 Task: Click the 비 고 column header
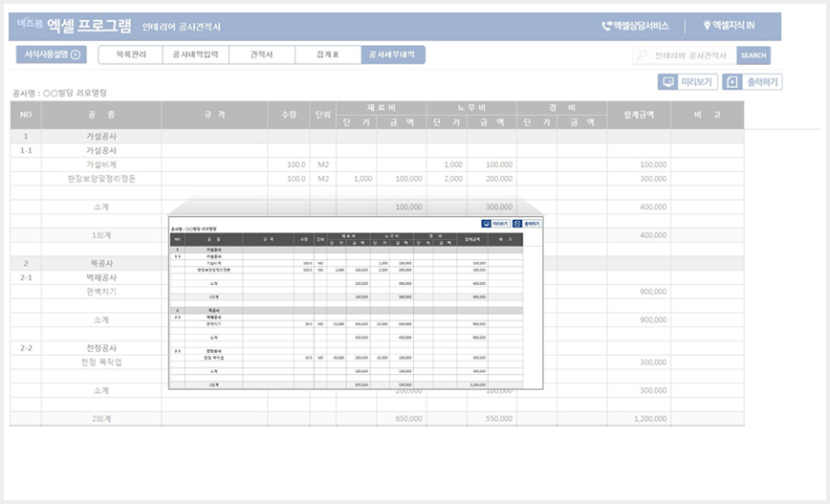(x=708, y=115)
